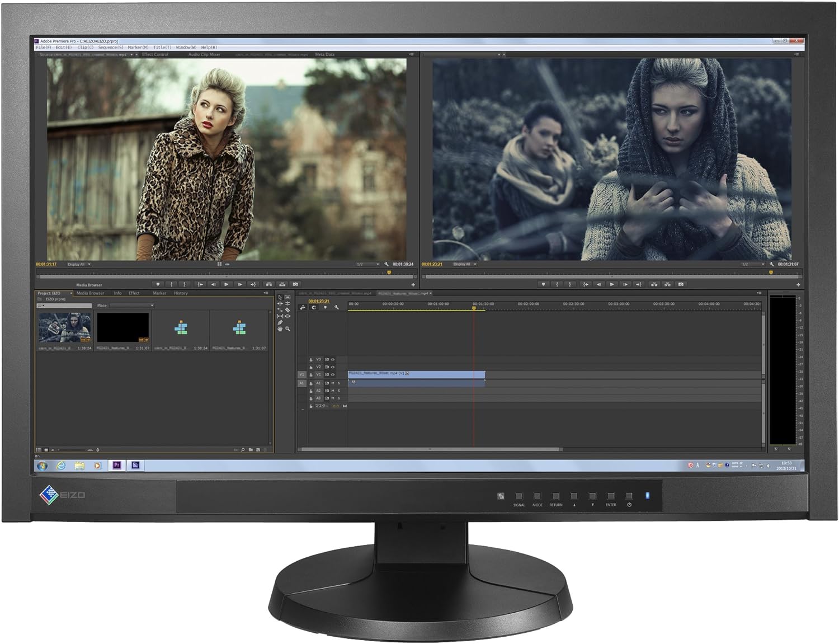
Task: Open Program monitor settings wrench
Action: [x=772, y=264]
